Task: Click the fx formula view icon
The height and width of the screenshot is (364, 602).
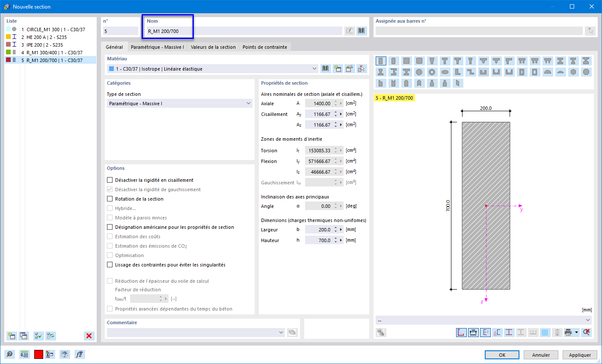Action: 79,354
